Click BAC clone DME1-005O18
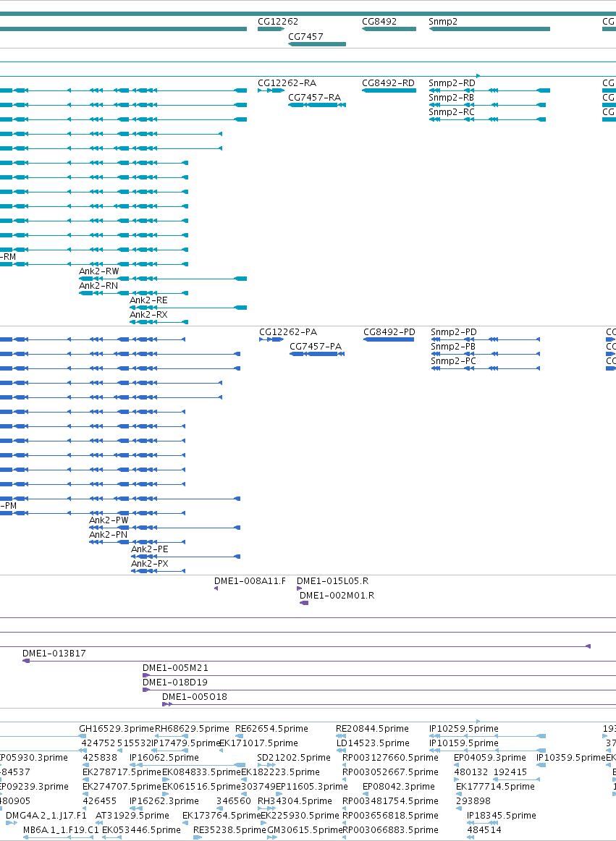616x841 pixels. pyautogui.click(x=195, y=697)
